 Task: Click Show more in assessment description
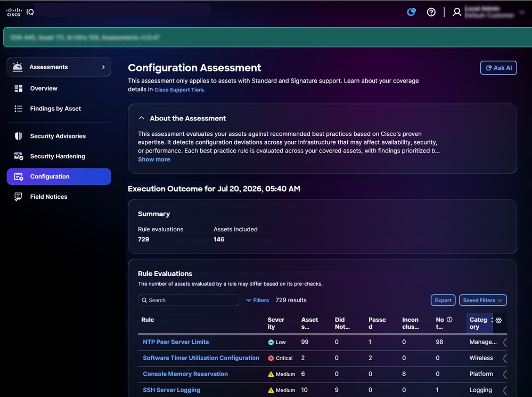(154, 159)
